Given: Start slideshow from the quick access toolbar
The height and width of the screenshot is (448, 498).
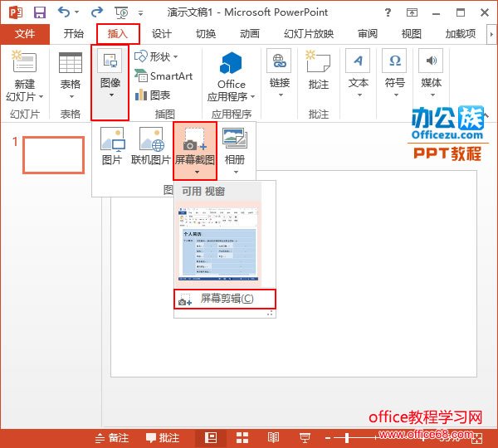Looking at the screenshot, I should [121, 13].
